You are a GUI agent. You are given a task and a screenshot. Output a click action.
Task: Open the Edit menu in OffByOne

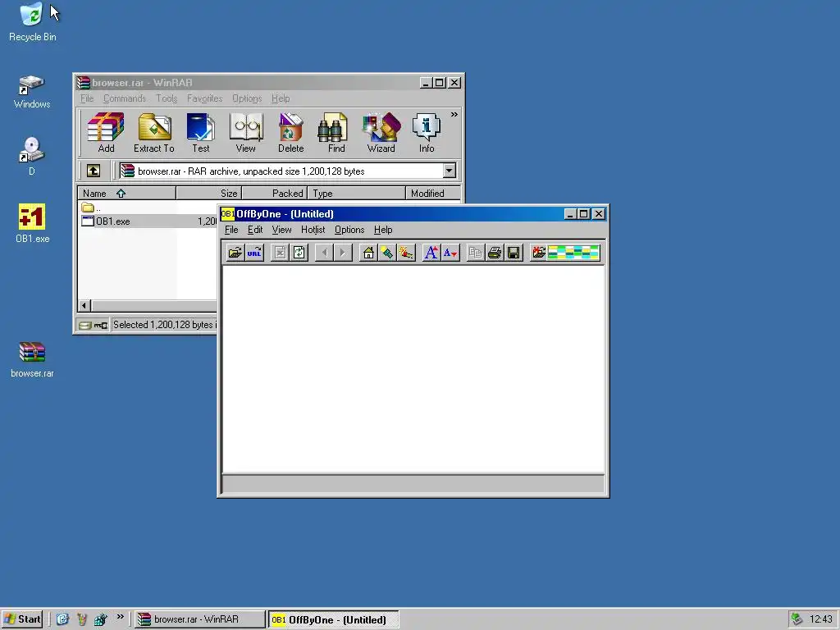[x=255, y=230]
